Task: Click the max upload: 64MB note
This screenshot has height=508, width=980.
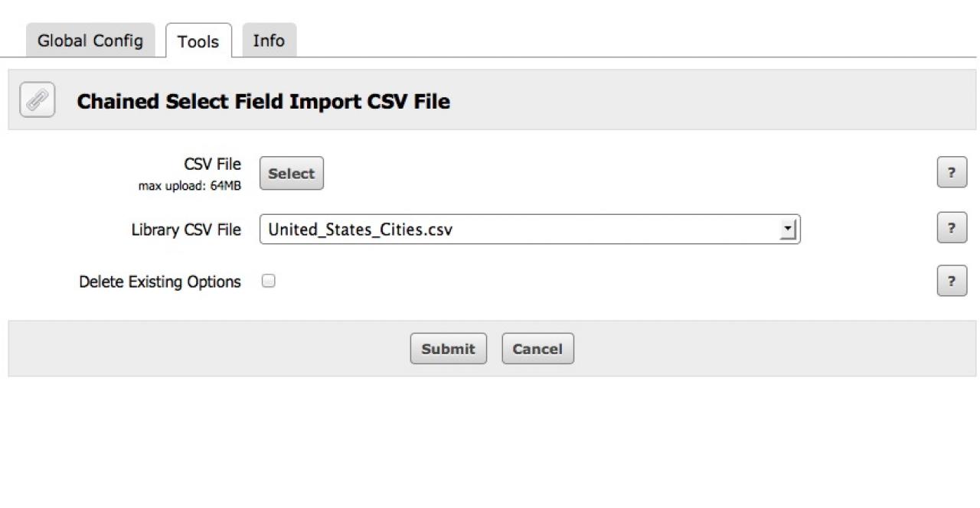Action: (x=189, y=186)
